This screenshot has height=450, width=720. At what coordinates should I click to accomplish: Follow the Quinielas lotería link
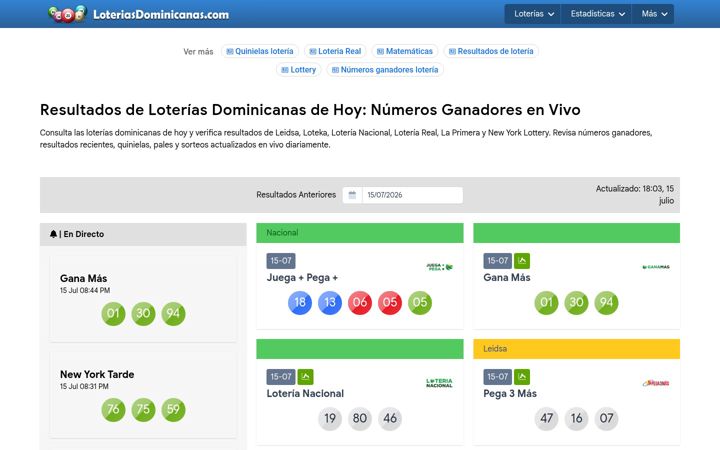(x=260, y=51)
